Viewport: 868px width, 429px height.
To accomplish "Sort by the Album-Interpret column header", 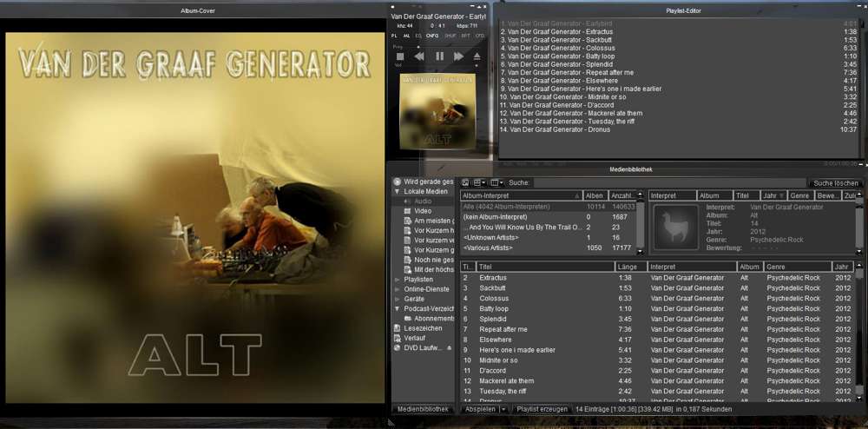I will pos(519,196).
